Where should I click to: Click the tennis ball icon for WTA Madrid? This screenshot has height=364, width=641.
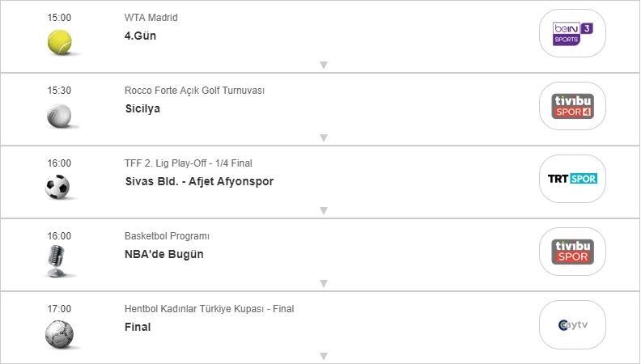(x=59, y=42)
